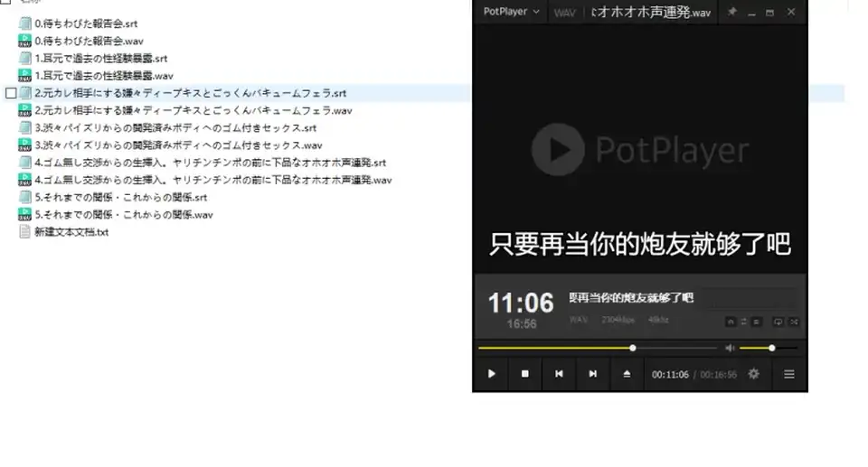Start playback with the play button
The width and height of the screenshot is (868, 467).
coord(491,374)
